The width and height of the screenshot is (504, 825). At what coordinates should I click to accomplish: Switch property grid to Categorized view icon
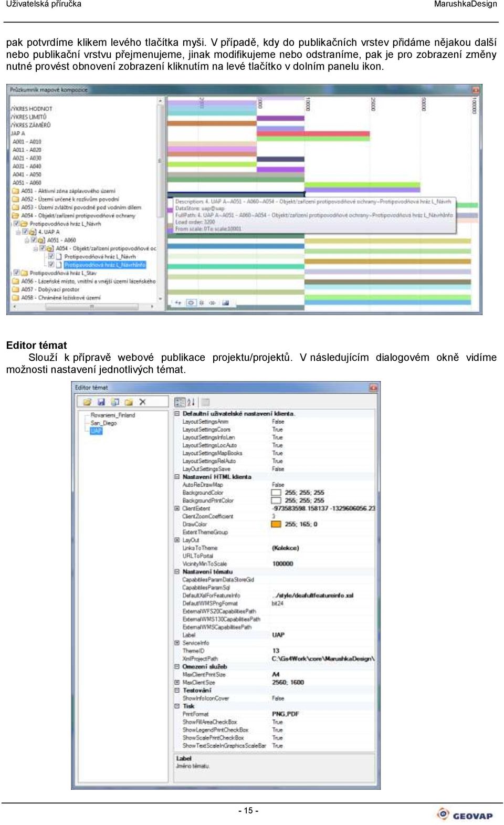180,402
